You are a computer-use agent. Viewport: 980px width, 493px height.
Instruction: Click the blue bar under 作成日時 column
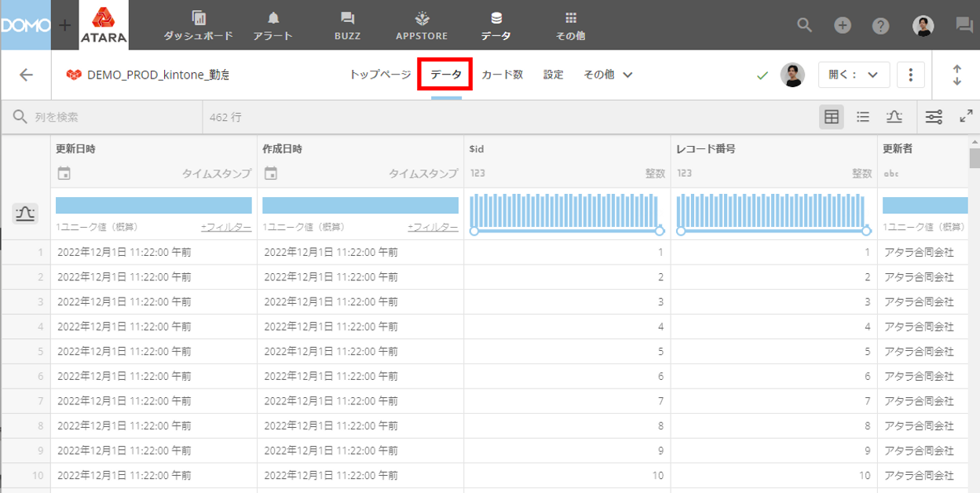coord(360,206)
